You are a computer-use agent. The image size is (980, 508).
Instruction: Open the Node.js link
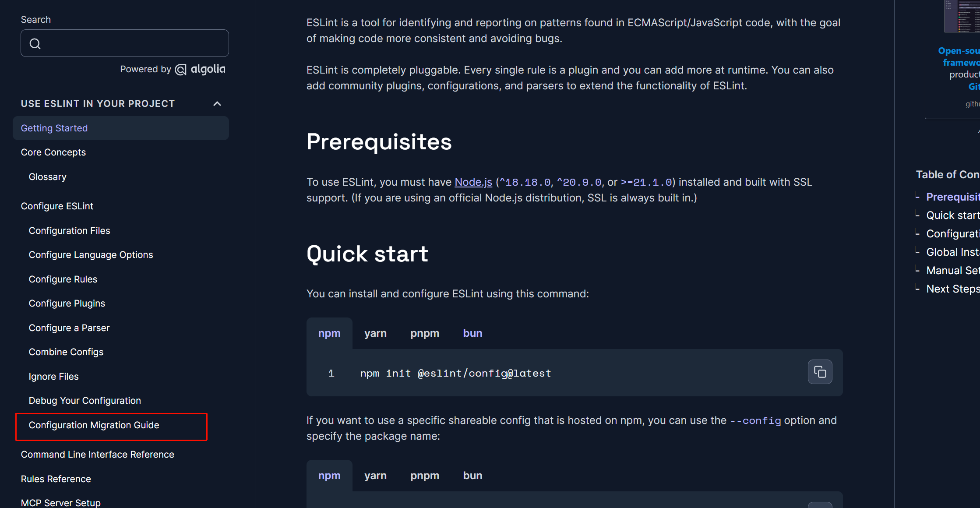point(473,182)
